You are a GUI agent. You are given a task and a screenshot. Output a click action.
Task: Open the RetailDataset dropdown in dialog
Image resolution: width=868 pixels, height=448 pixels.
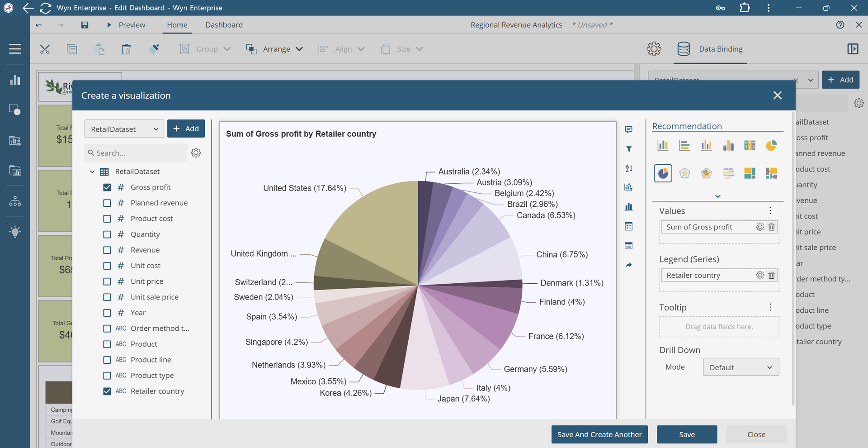point(124,129)
